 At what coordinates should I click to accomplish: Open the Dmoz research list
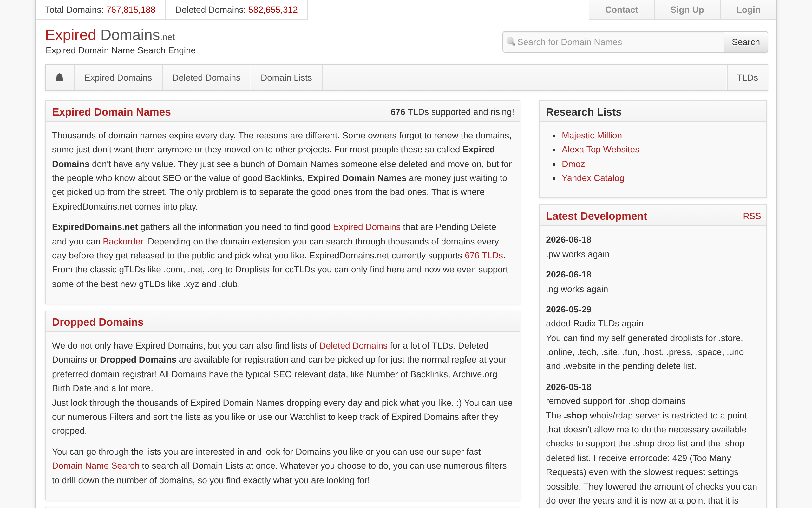click(573, 164)
